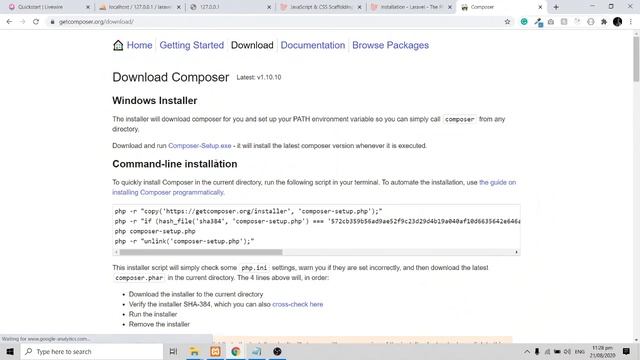The image size is (640, 360).
Task: Go back using the browser back arrow
Action: point(9,22)
